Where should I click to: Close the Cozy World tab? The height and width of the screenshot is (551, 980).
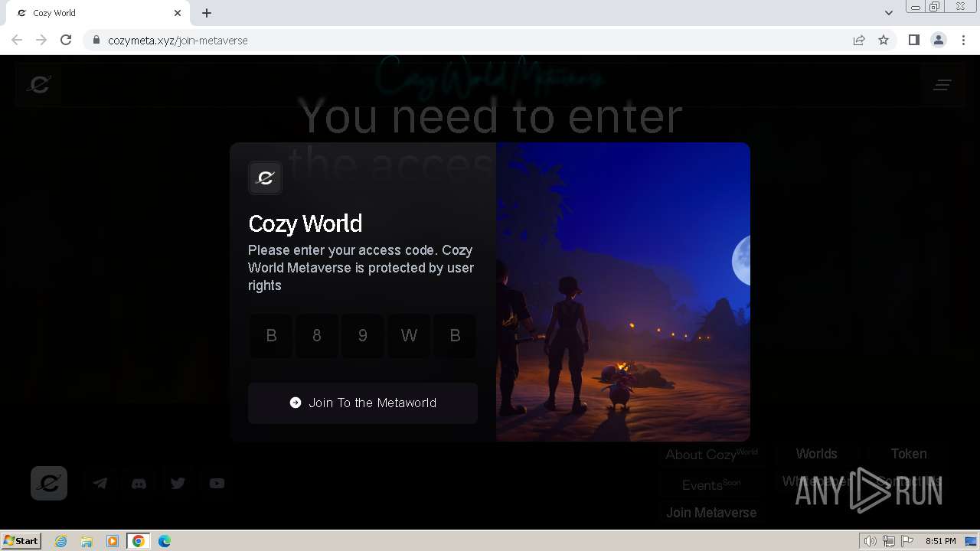click(x=178, y=12)
